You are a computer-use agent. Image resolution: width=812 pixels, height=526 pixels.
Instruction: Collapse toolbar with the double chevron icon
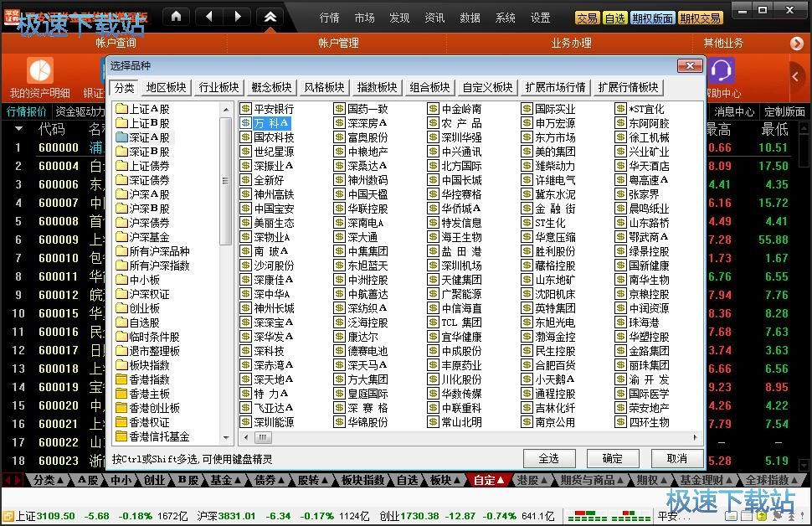[x=270, y=16]
